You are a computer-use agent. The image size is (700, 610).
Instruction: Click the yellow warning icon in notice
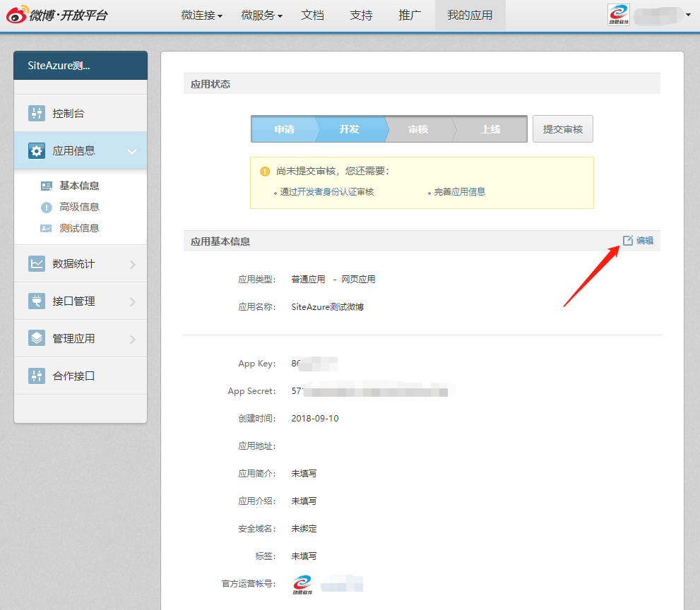point(265,171)
